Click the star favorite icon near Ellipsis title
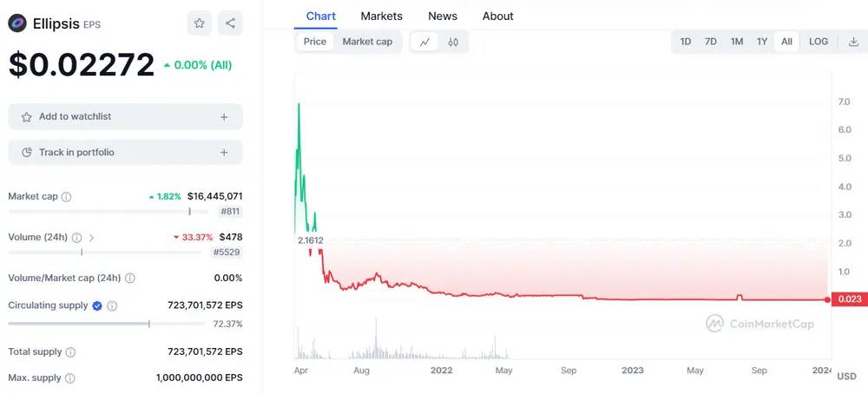This screenshot has width=868, height=394. 200,23
